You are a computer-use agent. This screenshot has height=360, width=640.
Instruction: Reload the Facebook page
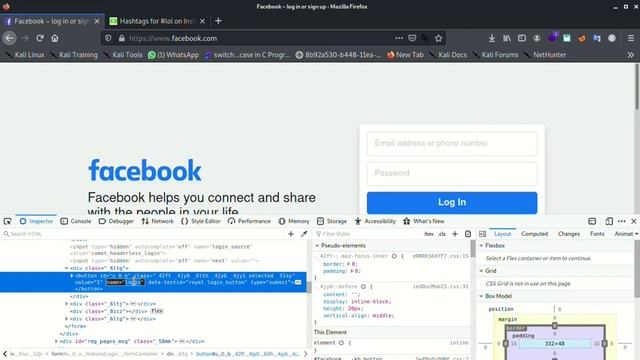pyautogui.click(x=40, y=38)
